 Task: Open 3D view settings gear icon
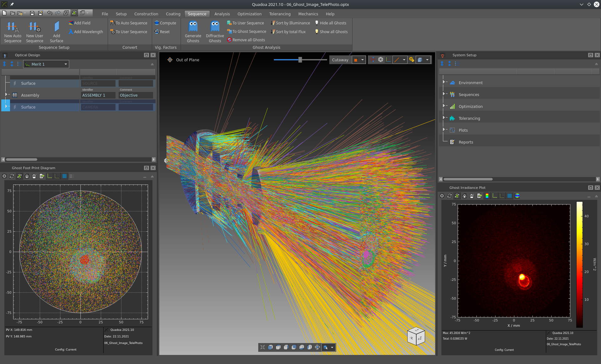click(411, 60)
